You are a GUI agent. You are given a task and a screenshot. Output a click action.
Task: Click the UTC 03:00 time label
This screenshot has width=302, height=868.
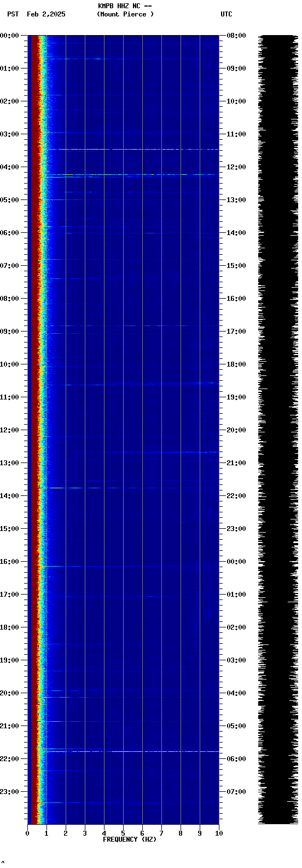236,660
